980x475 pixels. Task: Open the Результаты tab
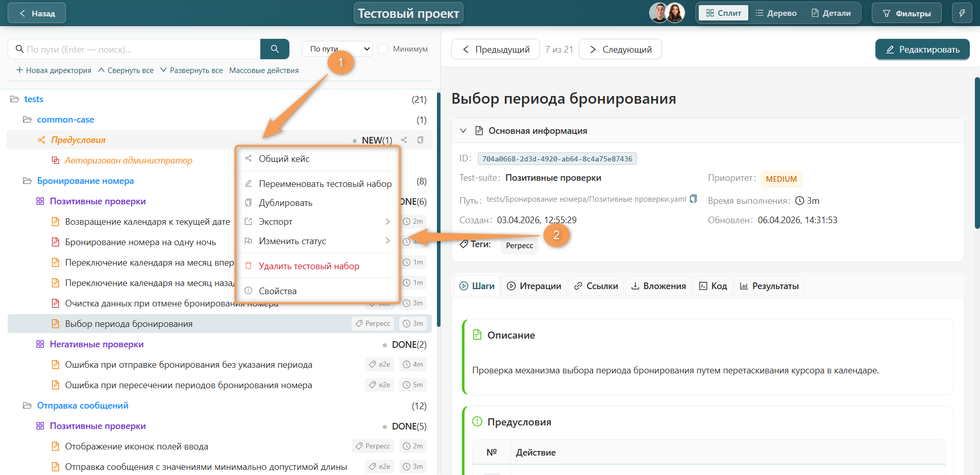769,286
